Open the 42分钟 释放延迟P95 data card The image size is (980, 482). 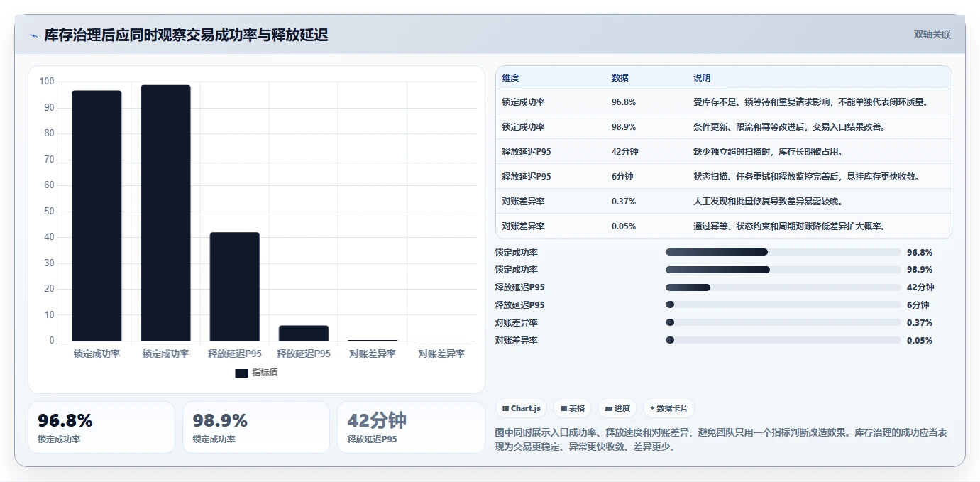tap(411, 427)
